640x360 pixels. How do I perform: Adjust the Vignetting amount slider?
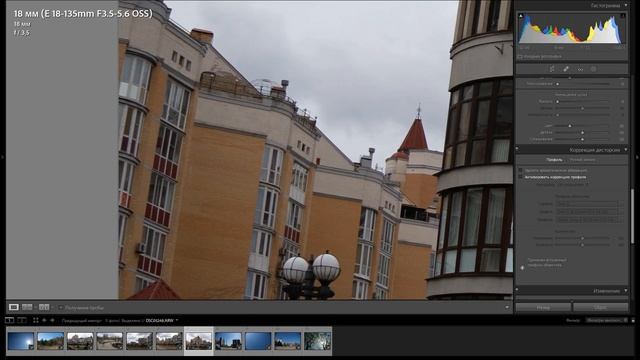[x=582, y=245]
